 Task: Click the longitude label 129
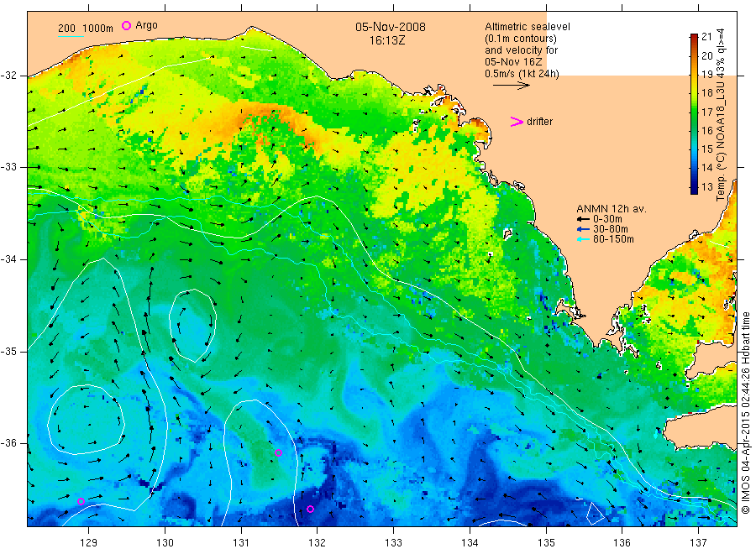pos(89,543)
